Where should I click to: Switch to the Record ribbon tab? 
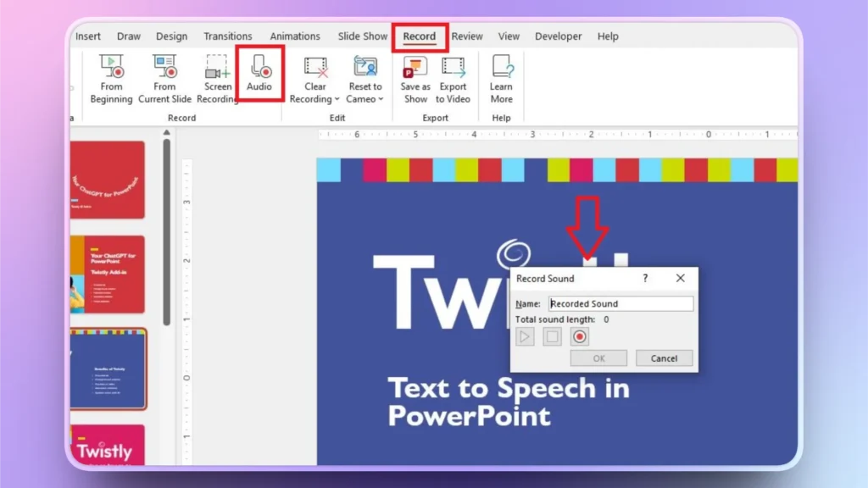(420, 36)
